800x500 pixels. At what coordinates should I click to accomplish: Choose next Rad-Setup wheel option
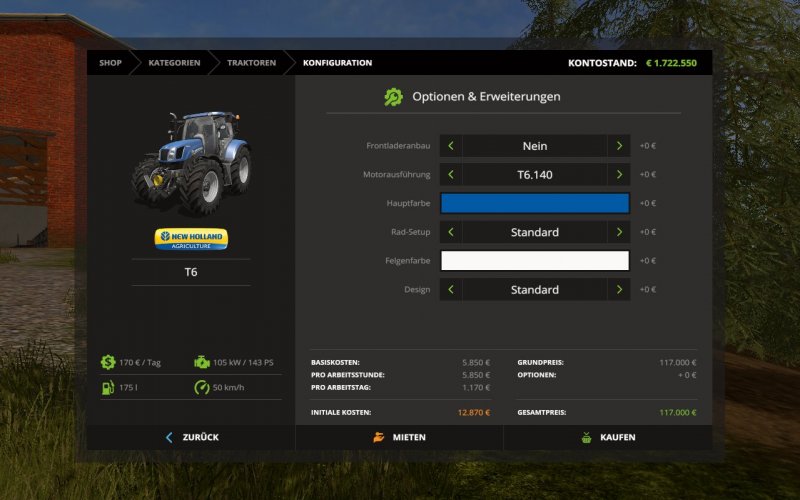[619, 232]
